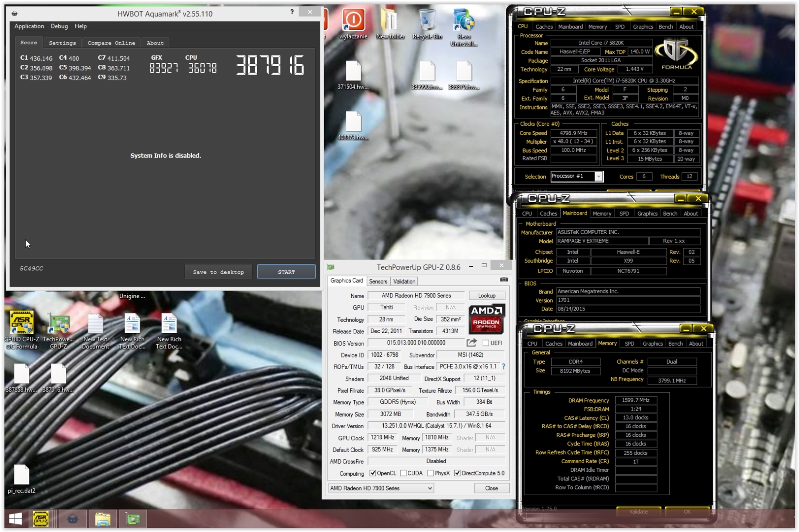Click the File Explorer taskbar icon
The image size is (799, 532).
[x=102, y=519]
